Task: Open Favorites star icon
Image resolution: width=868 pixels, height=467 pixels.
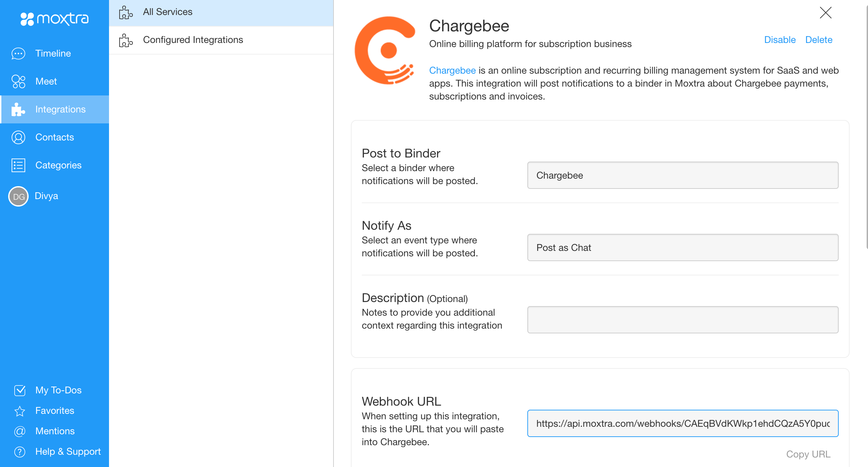Action: 20,411
